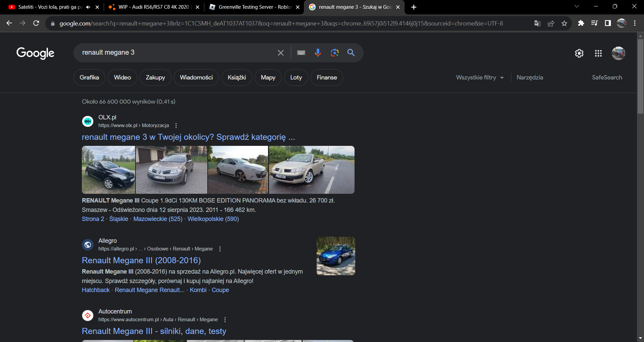The width and height of the screenshot is (644, 342).
Task: Filter results by Loty
Action: [x=296, y=77]
